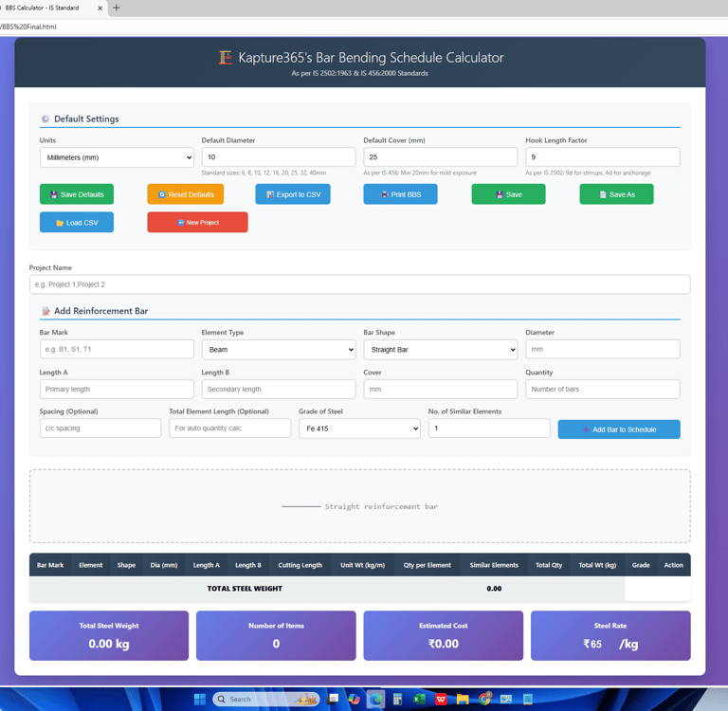
Task: Click the Bar Mark input
Action: (x=117, y=349)
